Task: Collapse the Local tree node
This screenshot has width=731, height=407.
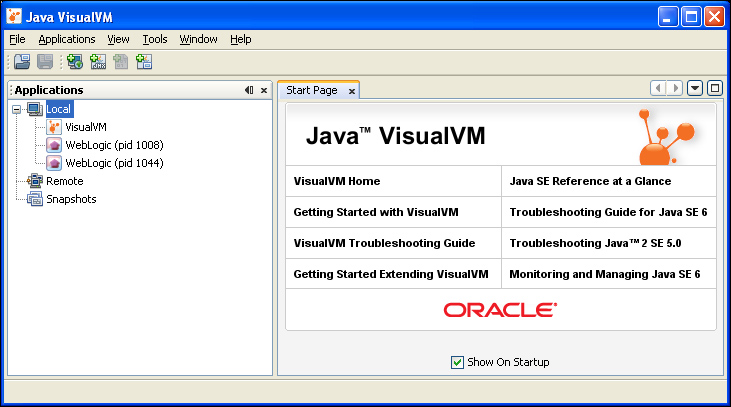Action: (x=16, y=110)
